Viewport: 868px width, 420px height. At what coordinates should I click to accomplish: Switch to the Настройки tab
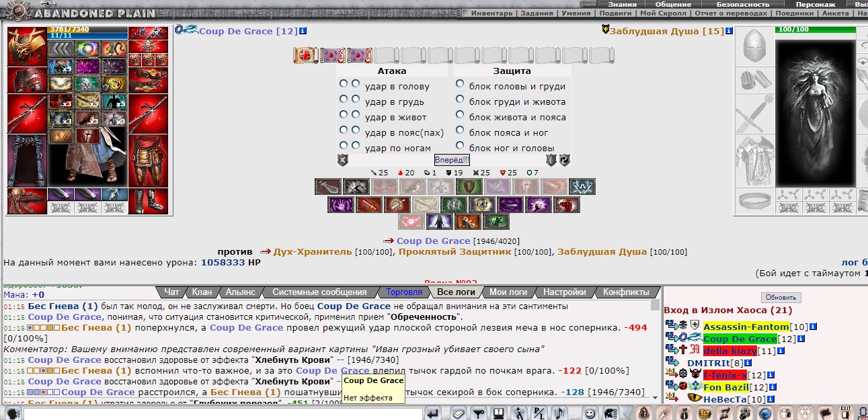tap(564, 292)
